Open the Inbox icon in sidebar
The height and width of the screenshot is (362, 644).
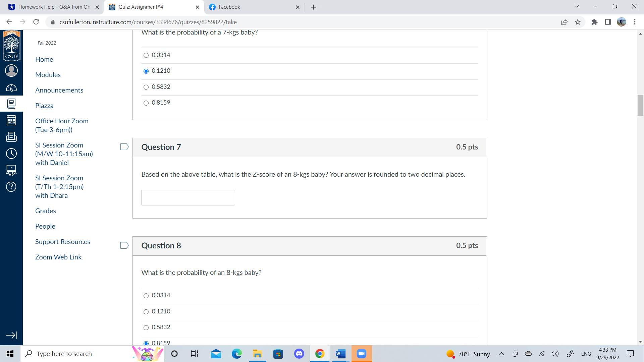point(11,137)
